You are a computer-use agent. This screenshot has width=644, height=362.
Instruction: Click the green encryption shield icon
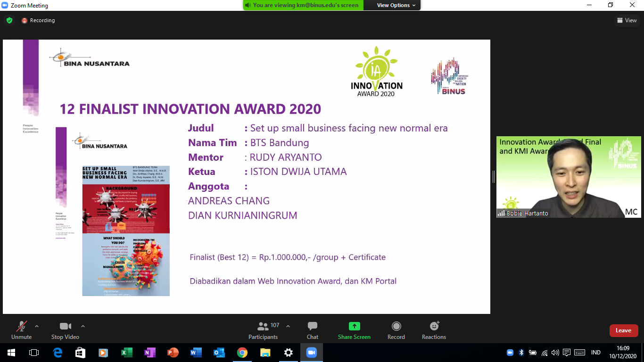[9, 20]
